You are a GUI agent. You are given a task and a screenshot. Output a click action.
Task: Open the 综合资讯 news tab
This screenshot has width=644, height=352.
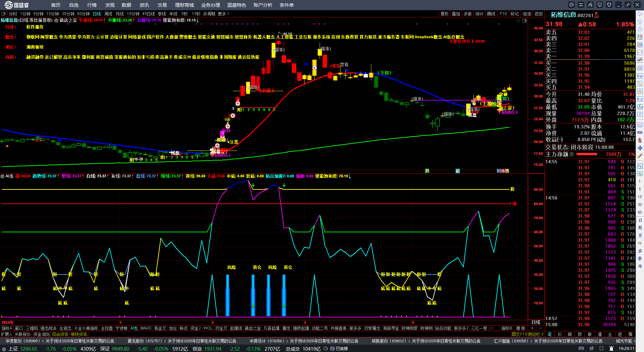tap(60, 334)
